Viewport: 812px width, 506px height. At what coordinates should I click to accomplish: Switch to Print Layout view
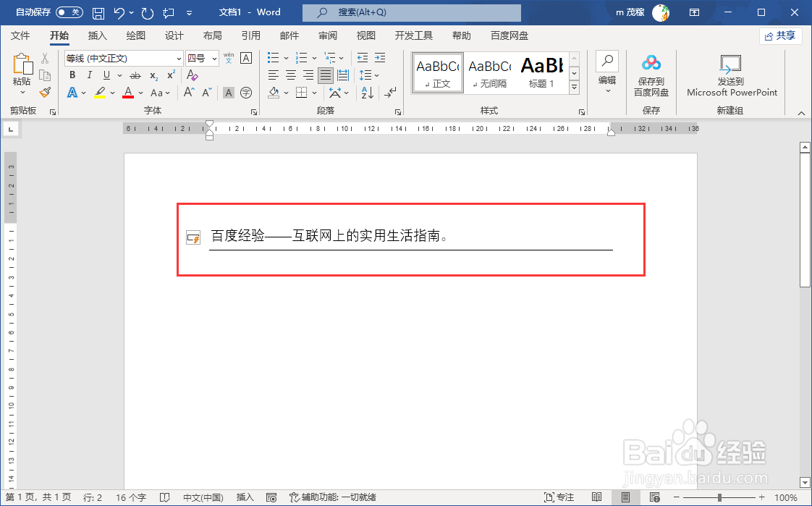pos(625,497)
